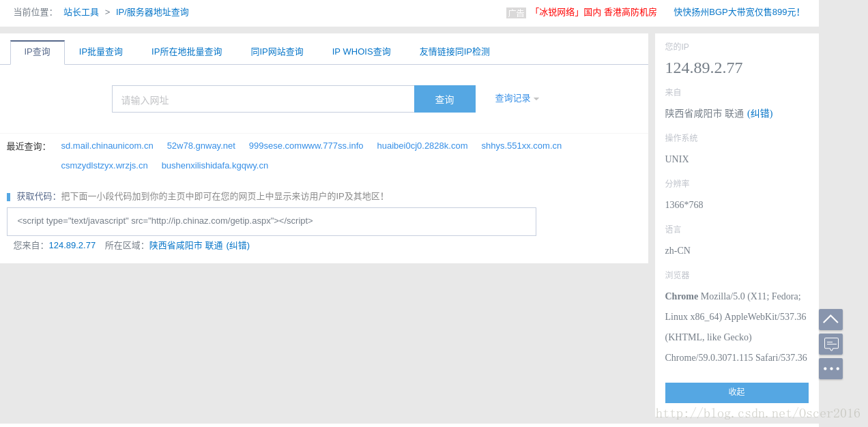Image resolution: width=868 pixels, height=427 pixels.
Task: Open IP/服务器地址查询 breadcrumb link
Action: [x=152, y=12]
